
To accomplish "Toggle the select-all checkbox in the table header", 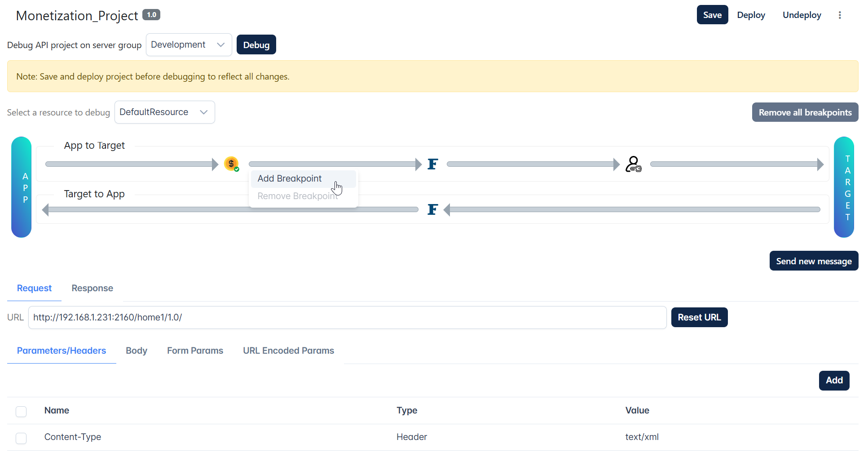I will (x=21, y=411).
